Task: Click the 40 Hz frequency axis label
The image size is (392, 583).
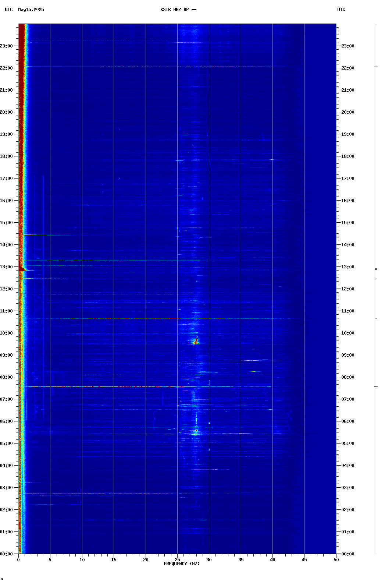Action: tap(272, 559)
